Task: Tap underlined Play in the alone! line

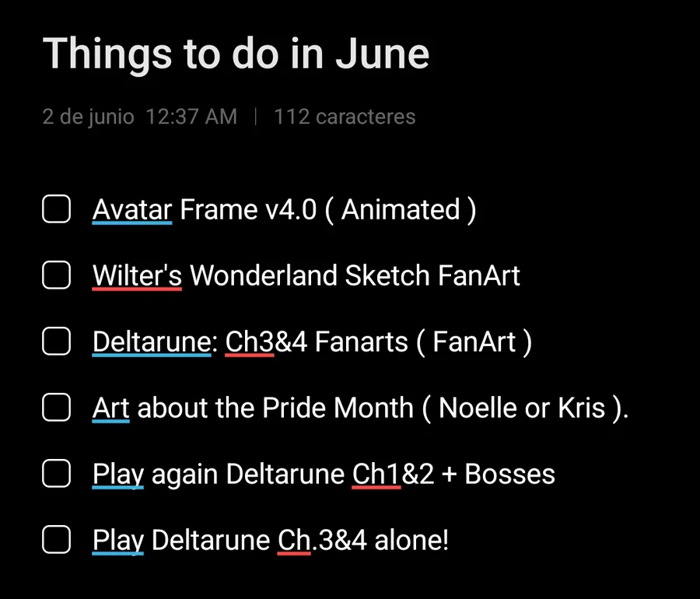Action: [118, 541]
